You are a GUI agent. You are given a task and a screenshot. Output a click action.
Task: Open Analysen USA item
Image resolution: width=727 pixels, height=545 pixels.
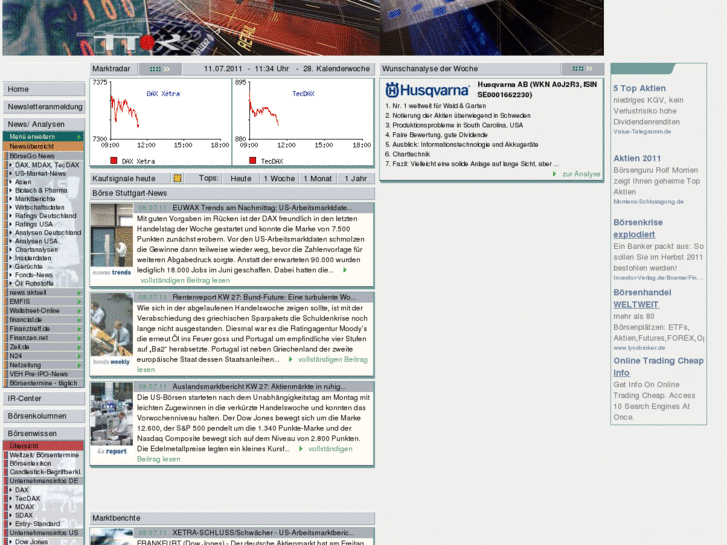tap(36, 241)
